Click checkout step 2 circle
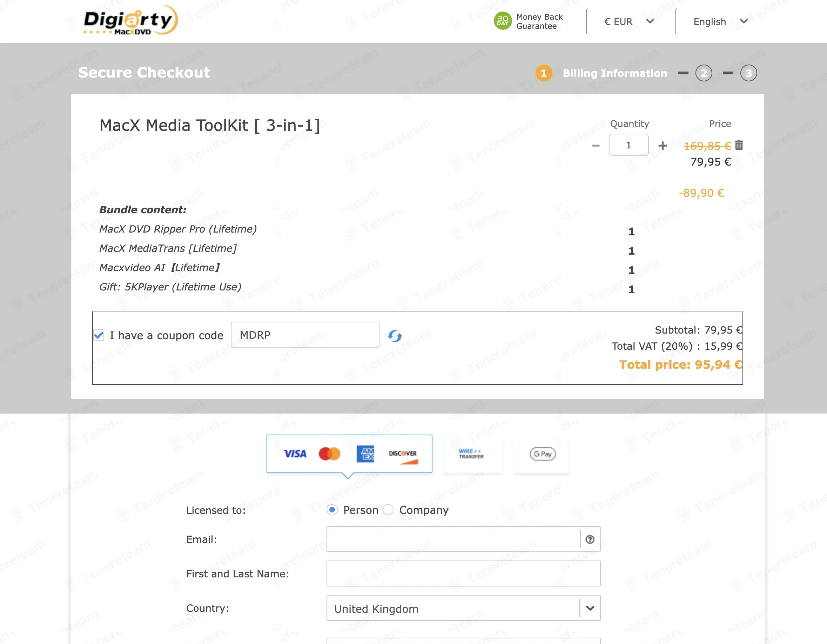827x644 pixels. (x=704, y=73)
